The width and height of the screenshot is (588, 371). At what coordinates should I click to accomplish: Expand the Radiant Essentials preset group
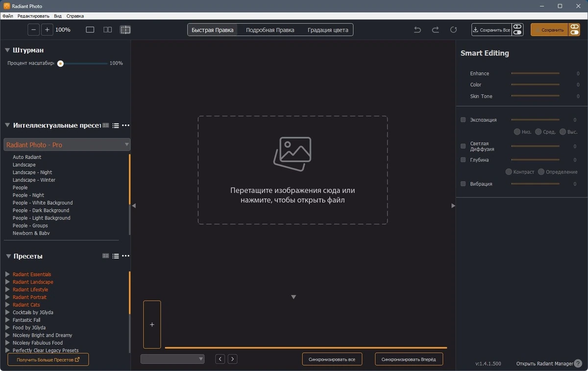(x=7, y=274)
